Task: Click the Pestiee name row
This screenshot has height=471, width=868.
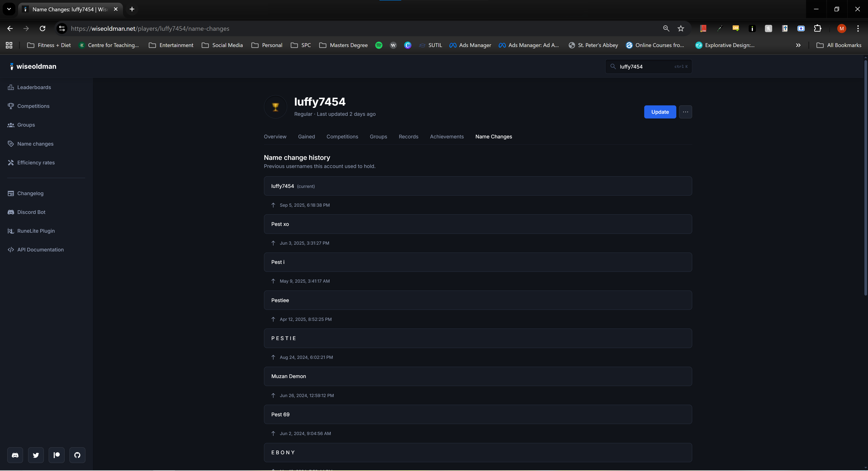Action: coord(478,301)
